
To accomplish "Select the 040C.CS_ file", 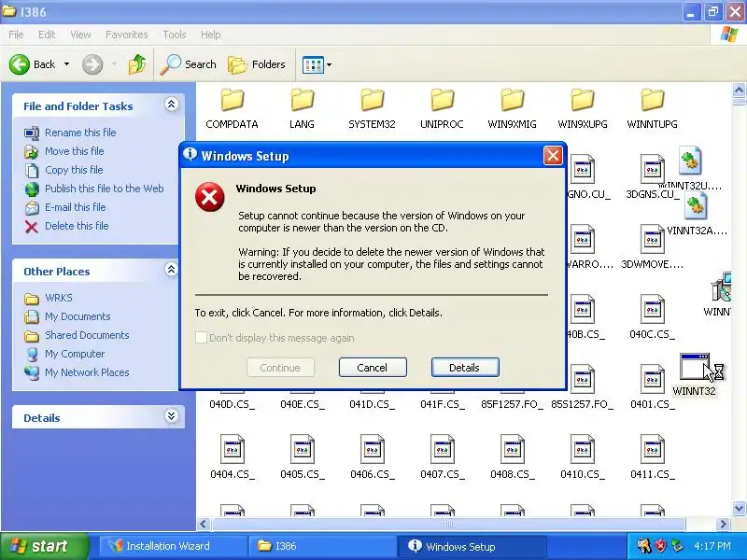I will 652,317.
